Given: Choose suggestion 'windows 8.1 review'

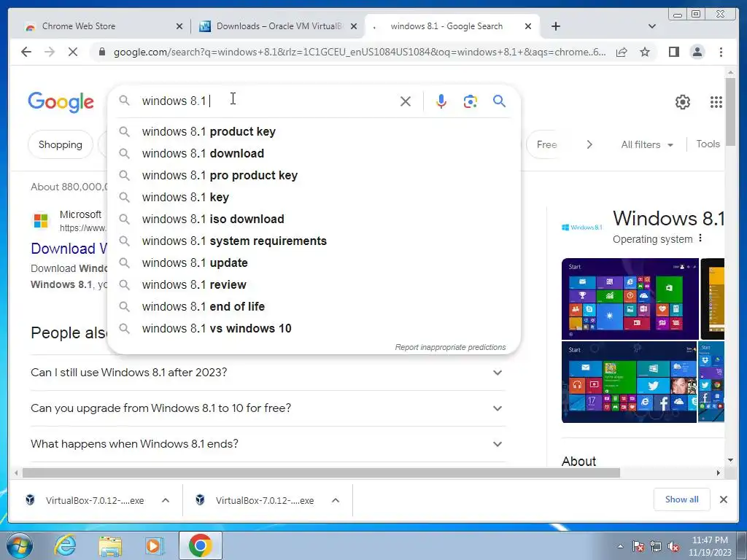Looking at the screenshot, I should pos(314,285).
